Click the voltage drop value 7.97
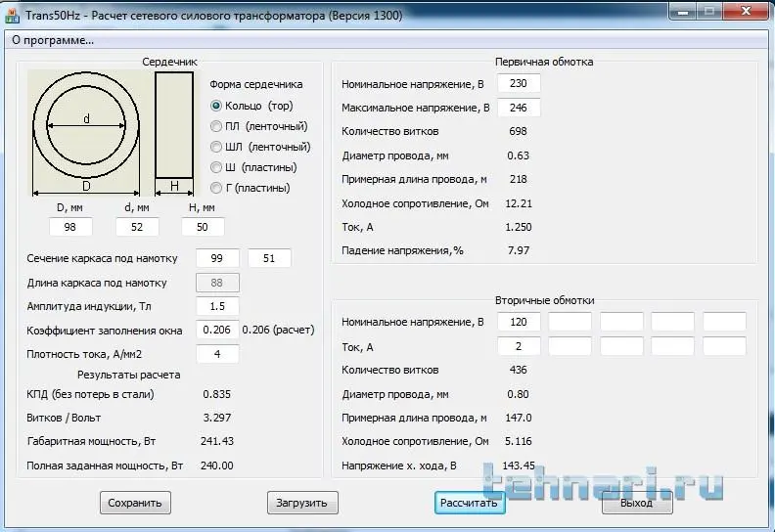This screenshot has height=532, width=775. (519, 251)
